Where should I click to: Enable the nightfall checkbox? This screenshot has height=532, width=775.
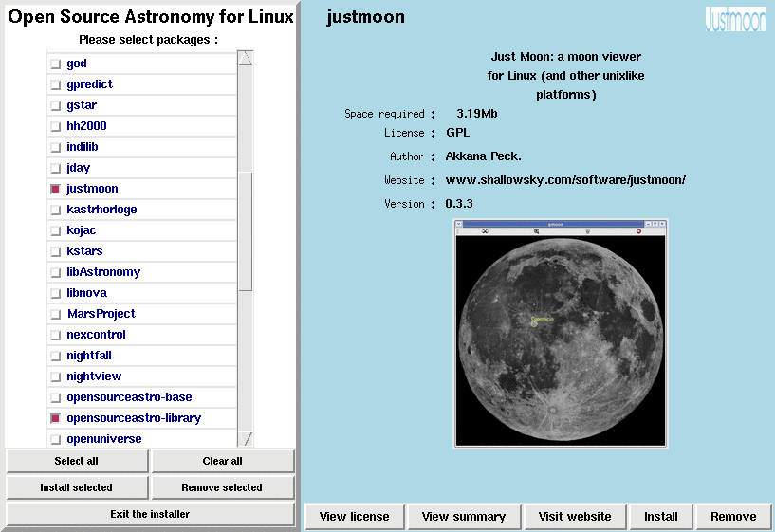click(x=55, y=357)
